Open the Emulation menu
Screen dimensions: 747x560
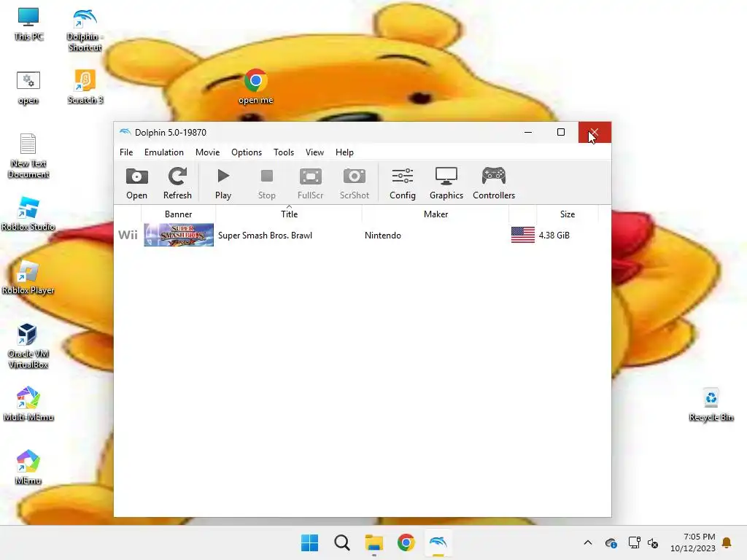(x=164, y=152)
